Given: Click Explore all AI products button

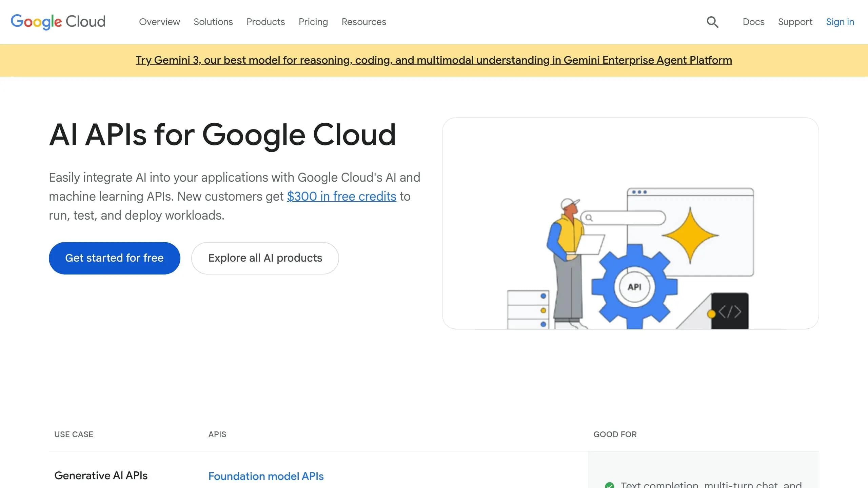Looking at the screenshot, I should click(x=265, y=258).
